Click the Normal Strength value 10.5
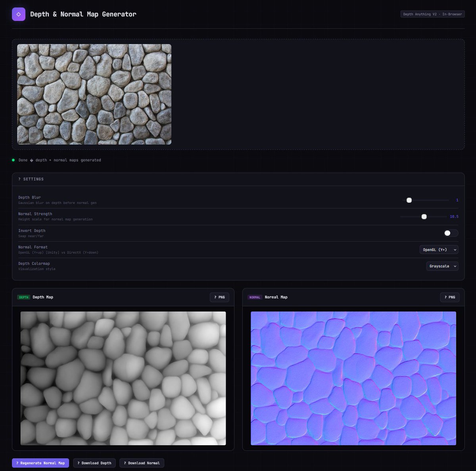The image size is (476, 471). (454, 217)
